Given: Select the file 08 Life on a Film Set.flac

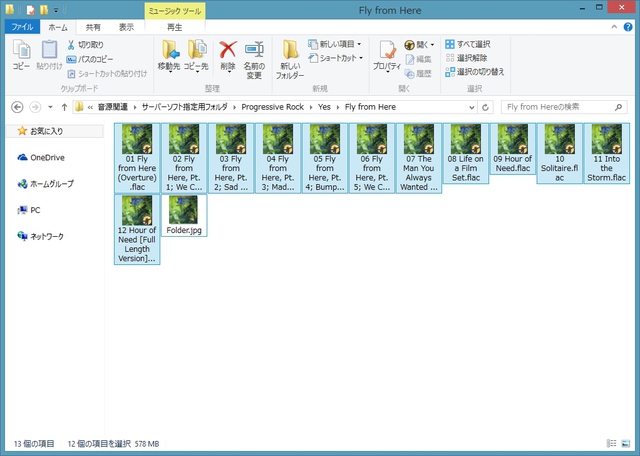Looking at the screenshot, I should tap(466, 153).
